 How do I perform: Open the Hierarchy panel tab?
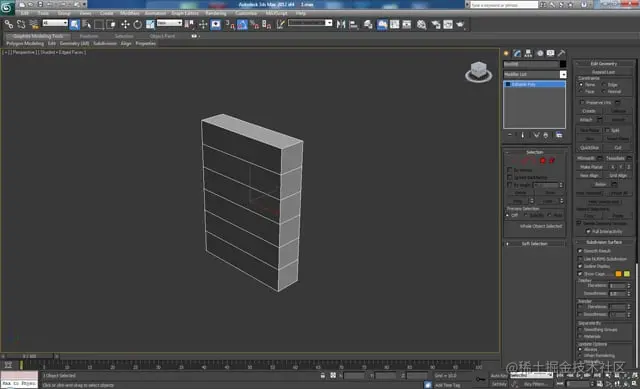pyautogui.click(x=529, y=53)
